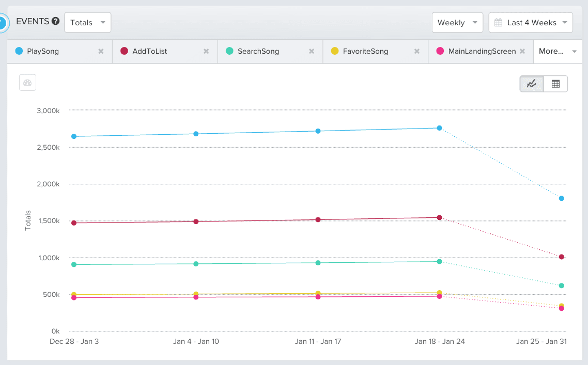Click the calendar icon in date range selector
The height and width of the screenshot is (365, 588).
(498, 23)
